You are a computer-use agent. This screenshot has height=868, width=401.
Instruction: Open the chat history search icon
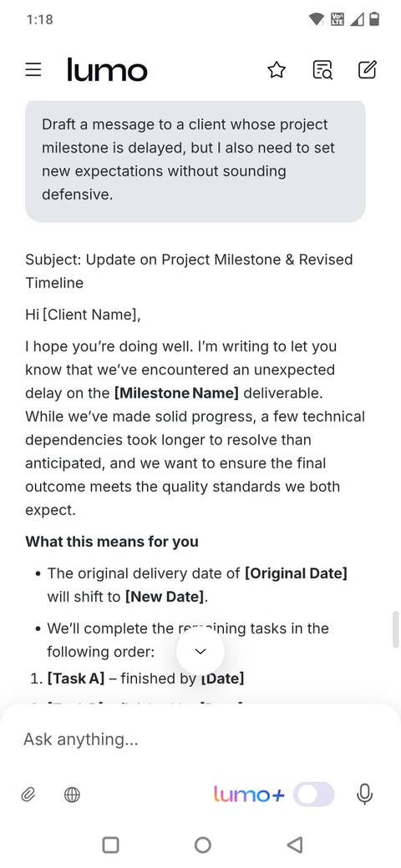tap(322, 70)
